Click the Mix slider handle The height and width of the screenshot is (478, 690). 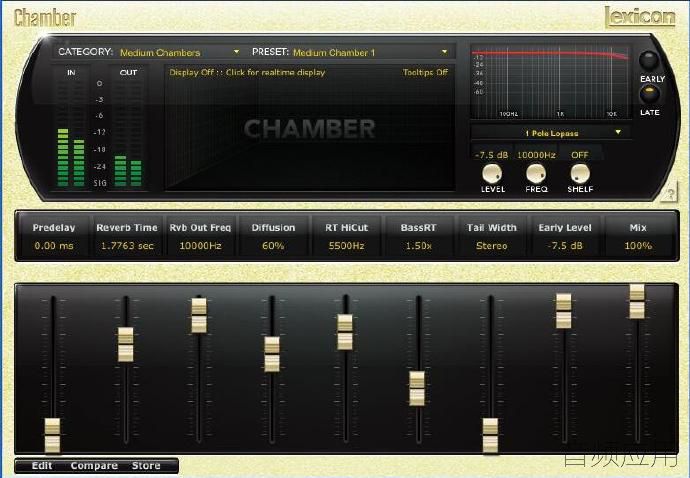coord(637,302)
